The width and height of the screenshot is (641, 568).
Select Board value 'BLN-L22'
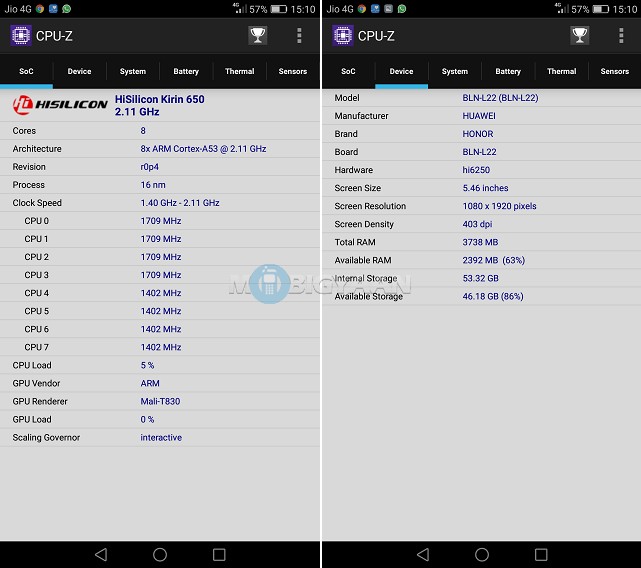[x=479, y=152]
